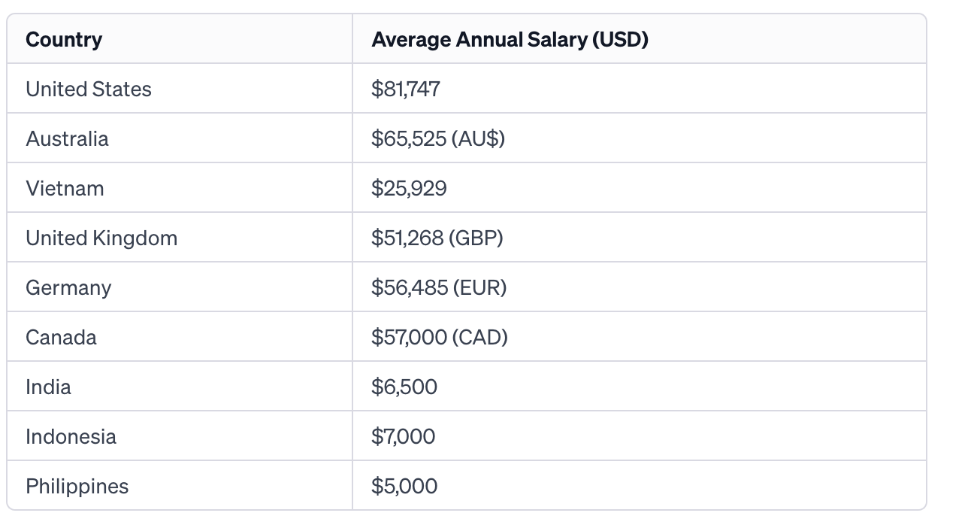This screenshot has height=528, width=980.
Task: Click the Average Annual Salary (USD) header
Action: click(x=510, y=39)
